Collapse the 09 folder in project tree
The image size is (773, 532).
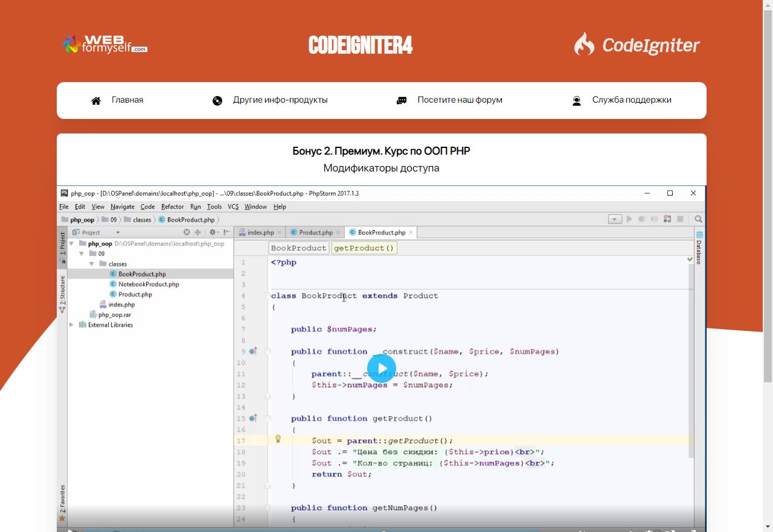82,254
